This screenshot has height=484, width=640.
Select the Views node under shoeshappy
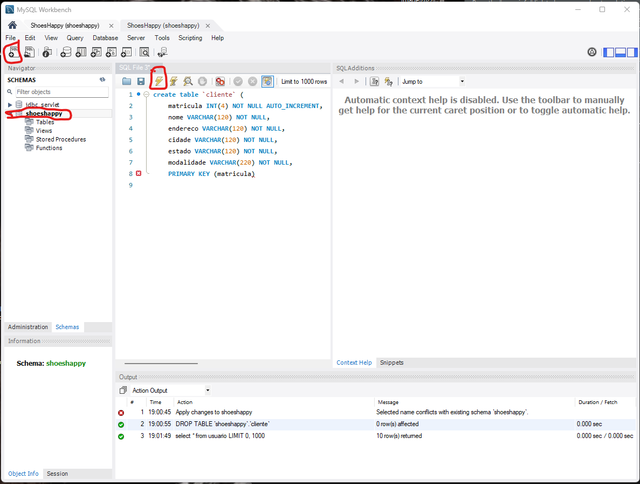pos(44,131)
